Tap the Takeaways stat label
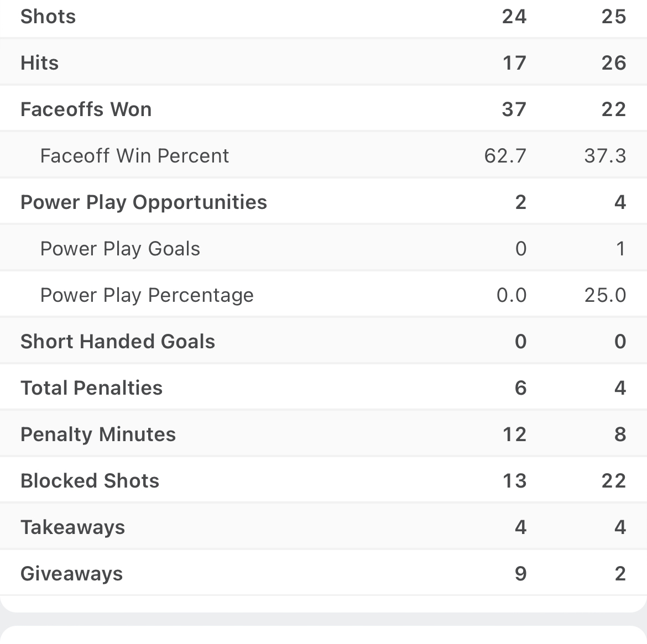Viewport: 647px width, 644px height. [x=72, y=528]
